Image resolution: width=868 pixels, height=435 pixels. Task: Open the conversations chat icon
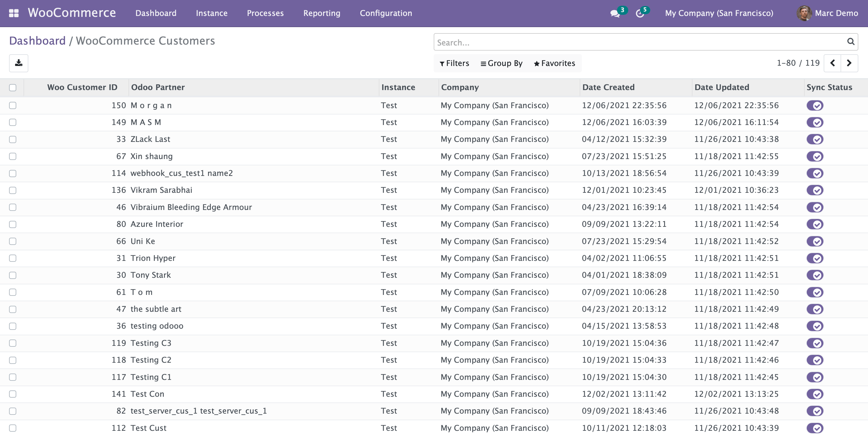coord(615,14)
